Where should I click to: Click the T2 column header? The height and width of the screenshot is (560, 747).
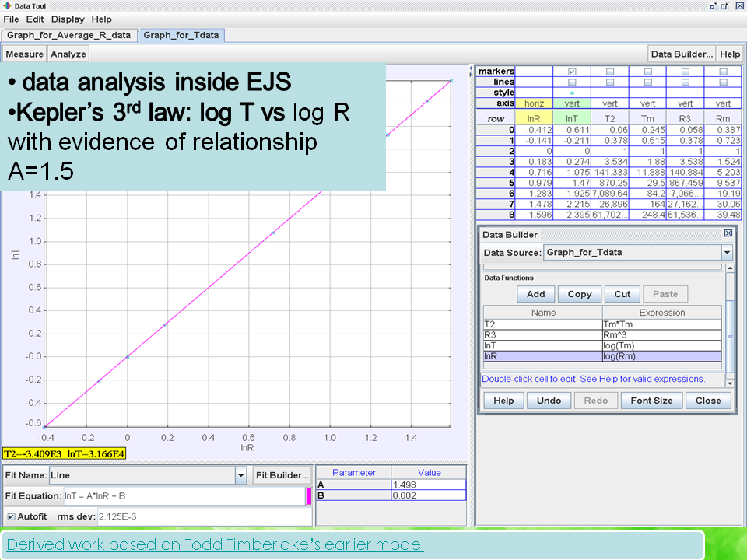[x=610, y=118]
